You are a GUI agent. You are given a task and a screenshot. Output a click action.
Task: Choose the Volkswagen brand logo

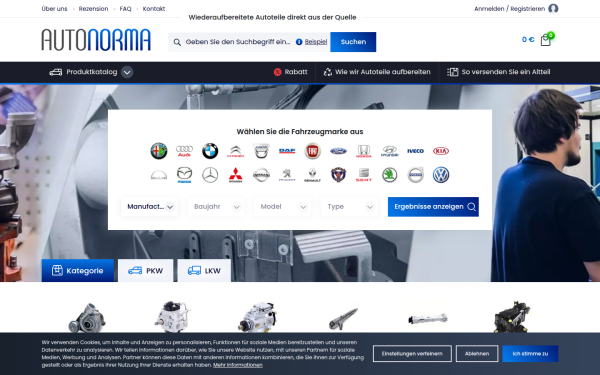tap(441, 175)
